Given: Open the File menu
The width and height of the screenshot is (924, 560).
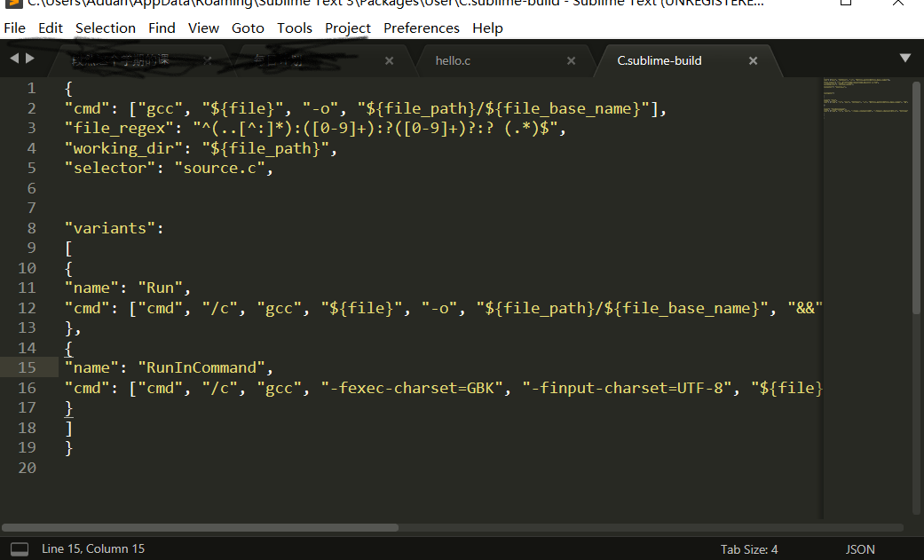Looking at the screenshot, I should (x=15, y=28).
